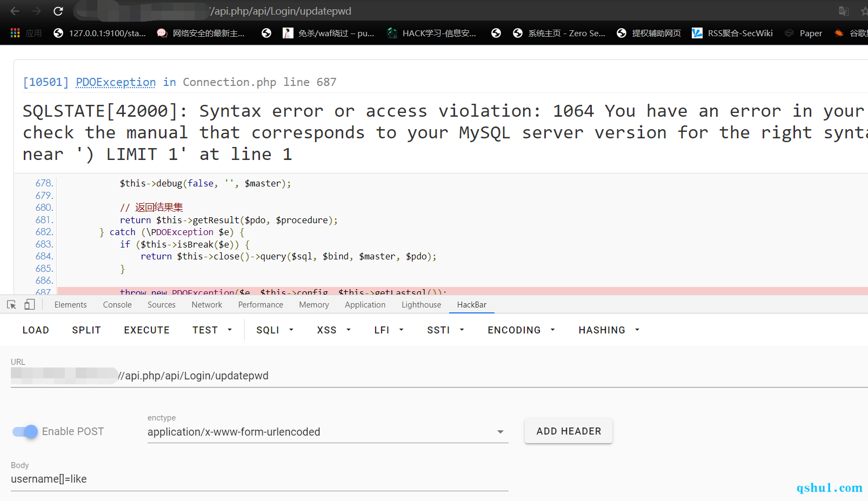
Task: Open the Apps grid bookmark icon
Action: (15, 33)
